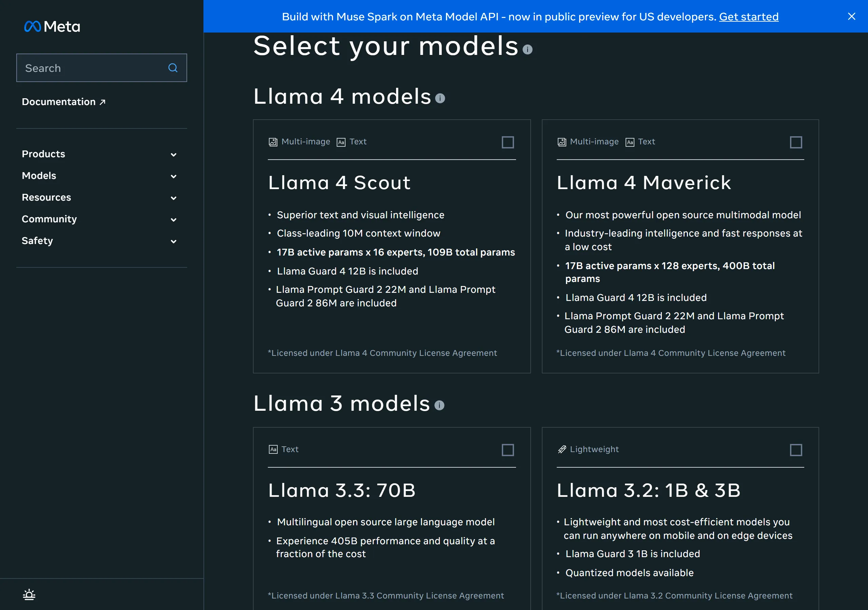Viewport: 868px width, 610px height.
Task: Click 'Multilingual open source large language model' bullet
Action: click(386, 522)
